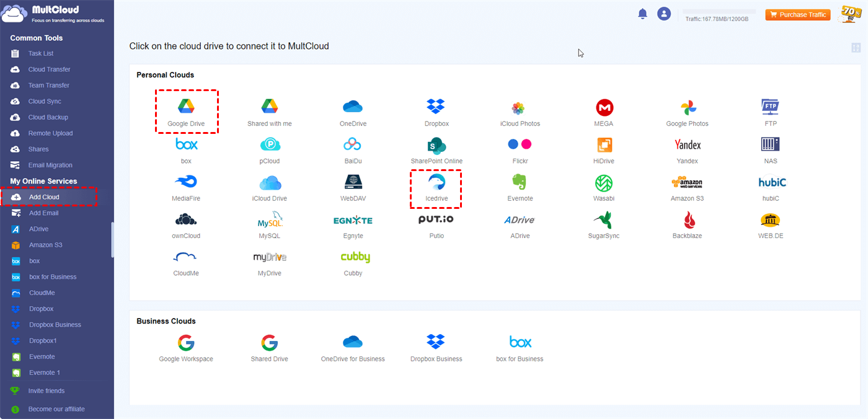Connect ADrive in Personal Clouds grid

520,226
